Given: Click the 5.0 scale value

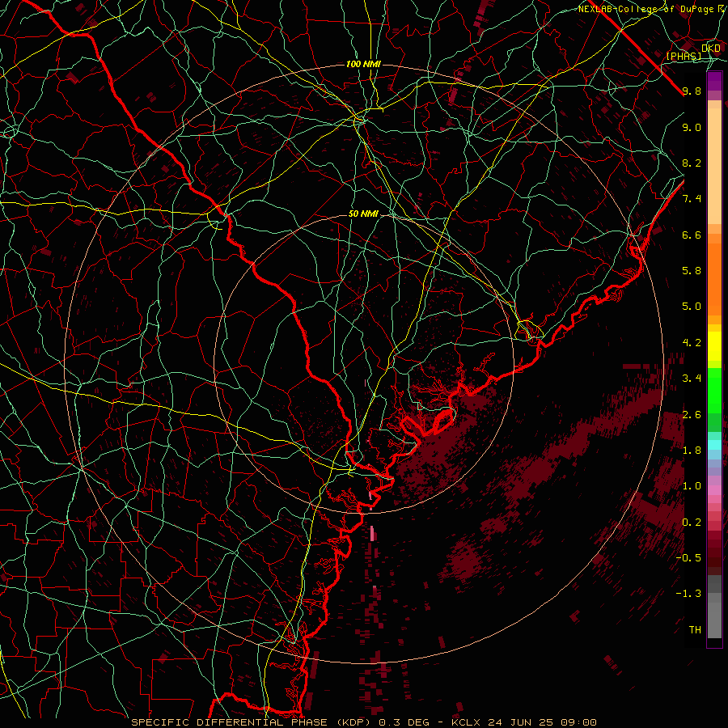Looking at the screenshot, I should click(692, 307).
